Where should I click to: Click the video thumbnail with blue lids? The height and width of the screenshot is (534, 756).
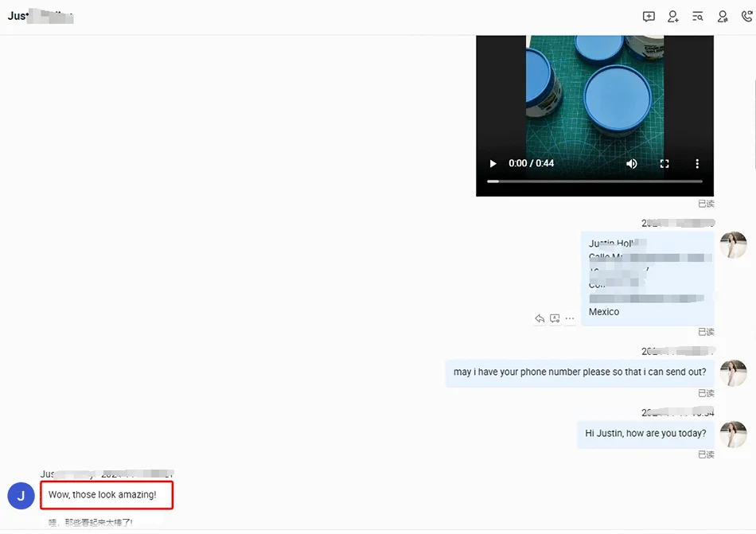[x=594, y=88]
